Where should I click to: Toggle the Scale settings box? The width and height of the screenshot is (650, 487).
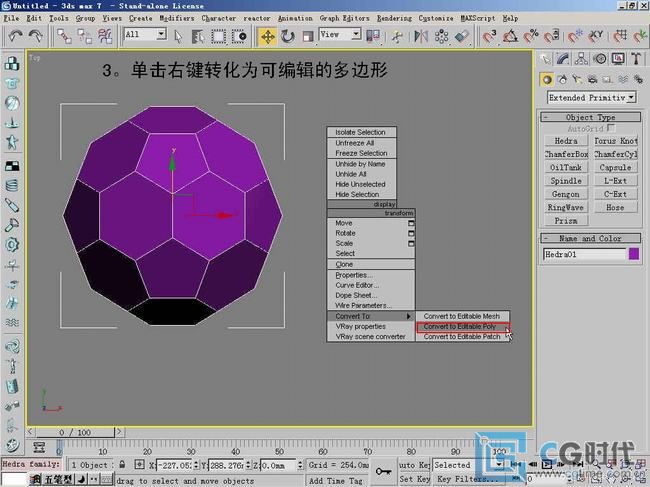411,243
